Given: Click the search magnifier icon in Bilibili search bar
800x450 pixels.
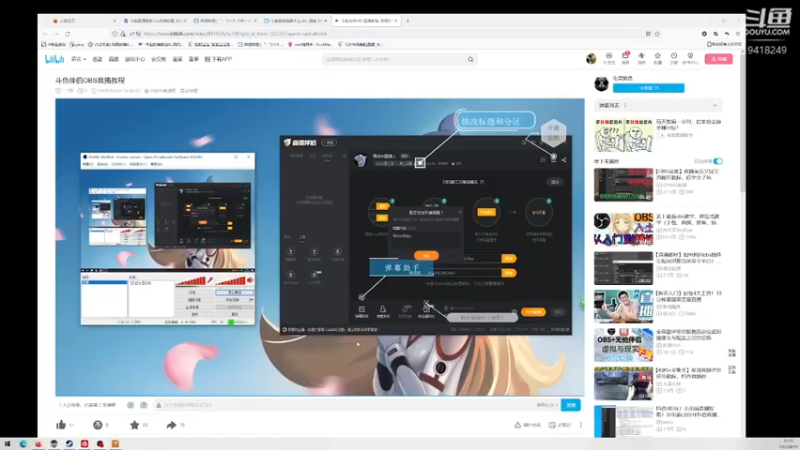Looking at the screenshot, I should [470, 60].
